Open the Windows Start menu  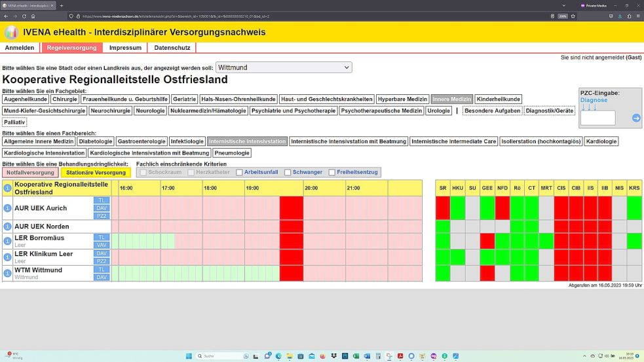[x=189, y=356]
